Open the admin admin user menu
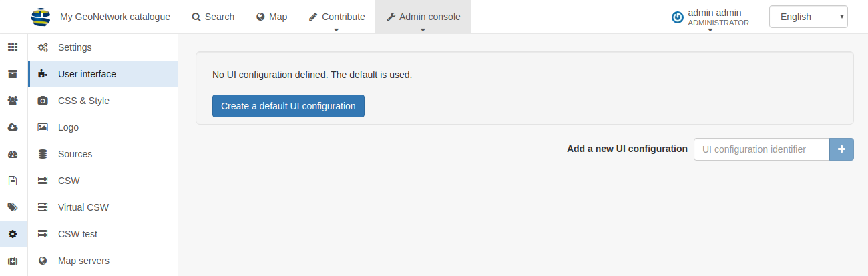Viewport: 868px width, 276px height. tap(710, 17)
